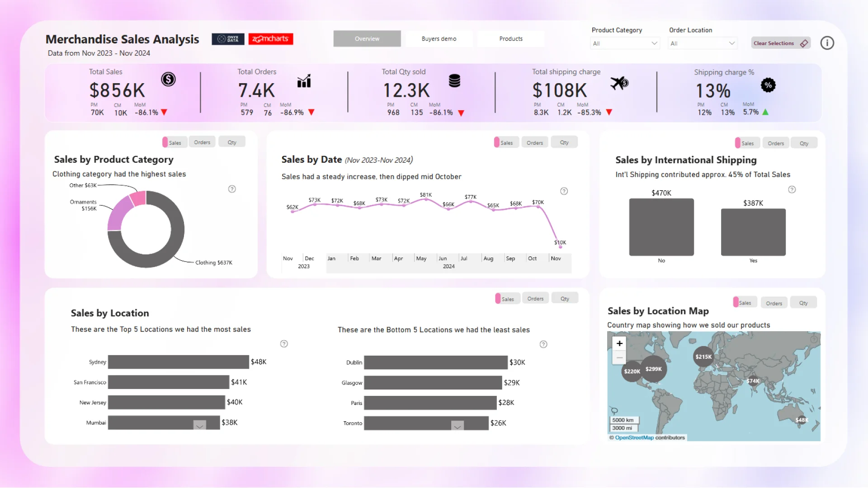
Task: Click the $10K Nov data point
Action: pos(561,246)
